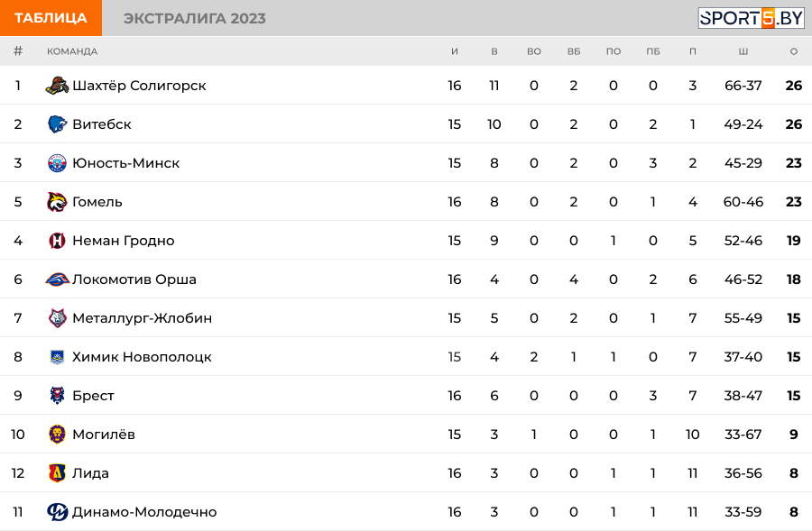Click the КОМАНДА column header
812x531 pixels.
(72, 51)
